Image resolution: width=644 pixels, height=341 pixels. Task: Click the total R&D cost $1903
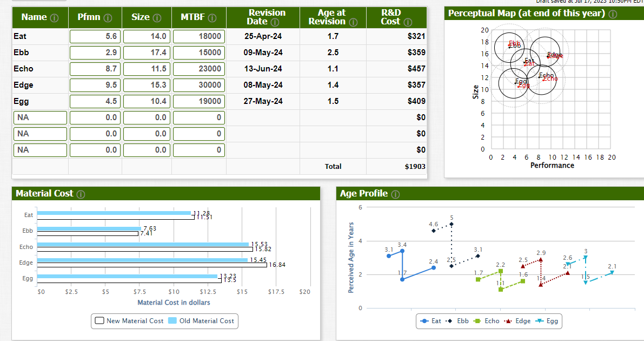[415, 167]
